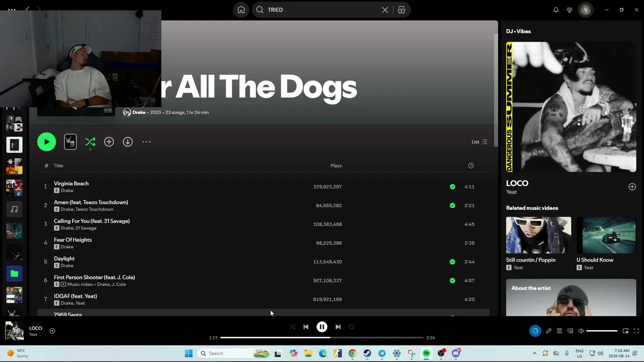Add LOCO to Liked Songs in side panel
Viewport: 644px width, 362px height.
(x=632, y=187)
